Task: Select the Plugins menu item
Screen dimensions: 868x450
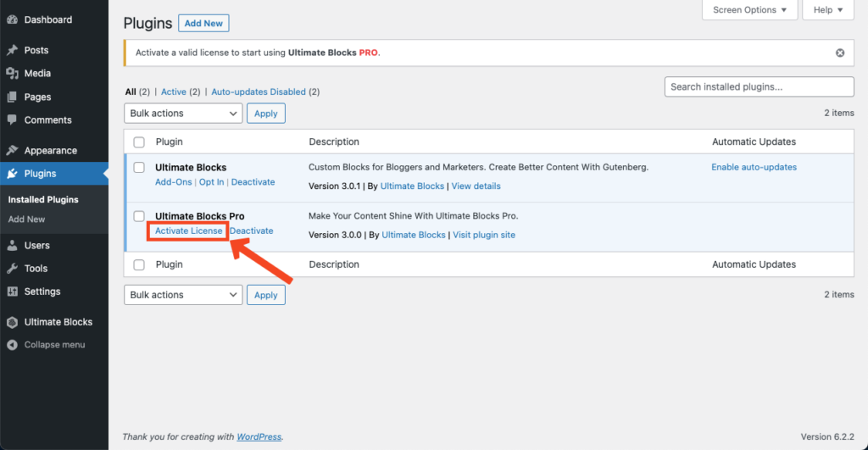Action: [40, 173]
